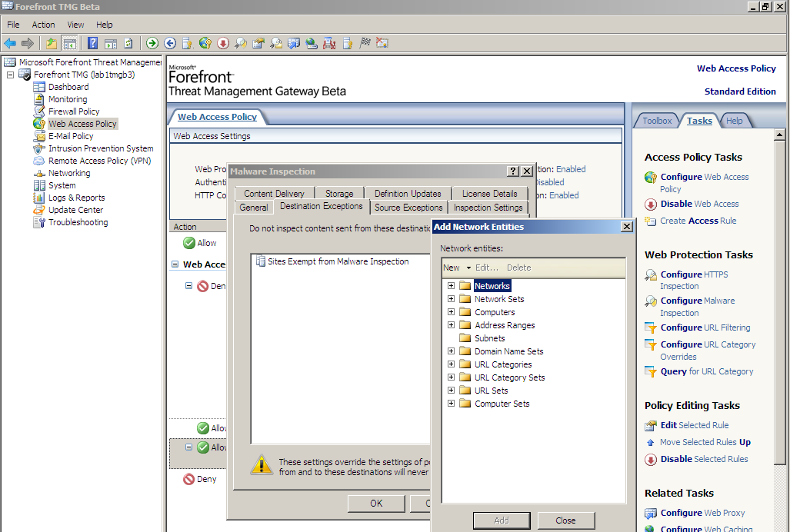Open the Definition Updates tab
This screenshot has width=790, height=532.
coord(408,194)
